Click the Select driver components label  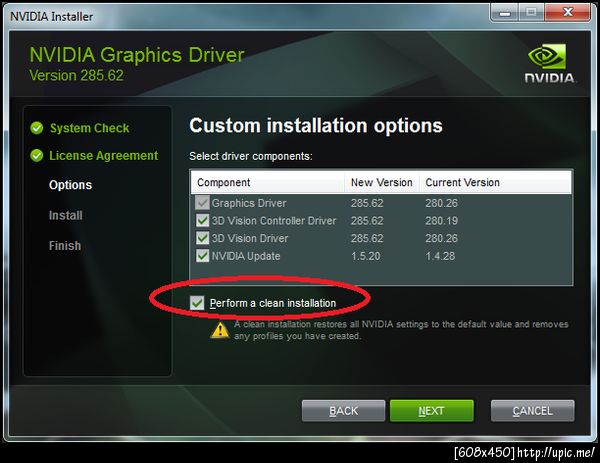(251, 156)
